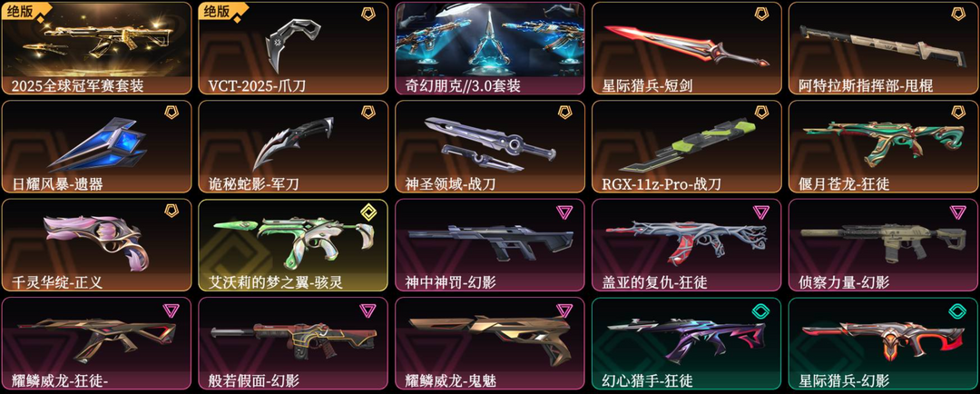Select the 偃月苍龙-狂徒 rifle skin
This screenshot has width=980, height=394.
pos(883,146)
